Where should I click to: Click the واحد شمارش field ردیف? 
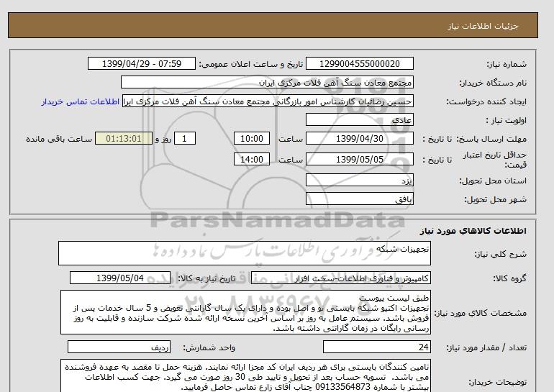click(x=119, y=347)
